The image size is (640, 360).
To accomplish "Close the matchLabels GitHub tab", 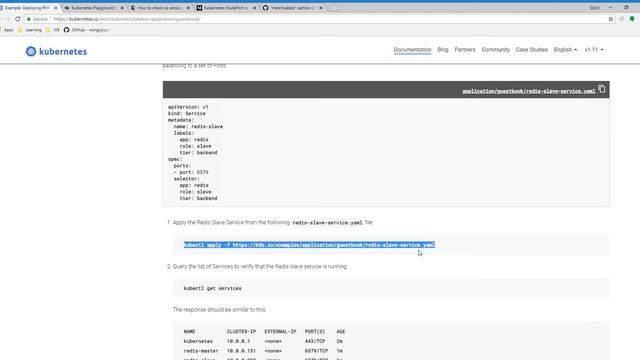I will (320, 8).
